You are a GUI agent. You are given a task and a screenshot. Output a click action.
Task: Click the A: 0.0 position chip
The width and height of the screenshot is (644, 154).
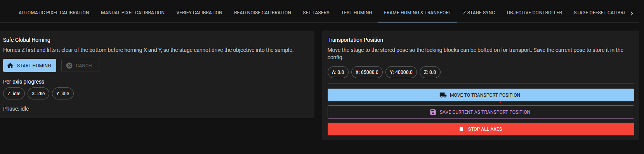click(338, 72)
